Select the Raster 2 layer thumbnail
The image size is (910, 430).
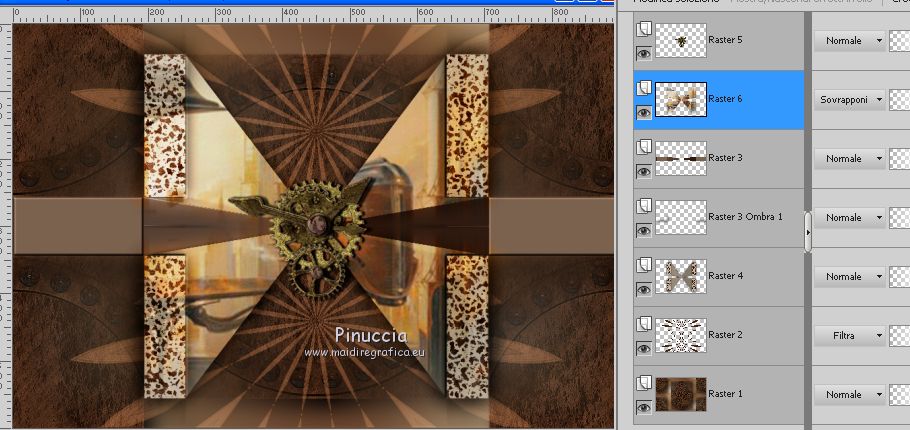pyautogui.click(x=681, y=335)
